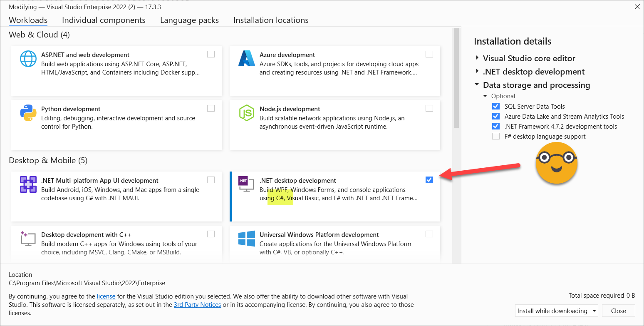This screenshot has width=644, height=326.
Task: Click the workloads list vertical scrollbar
Action: click(456, 78)
